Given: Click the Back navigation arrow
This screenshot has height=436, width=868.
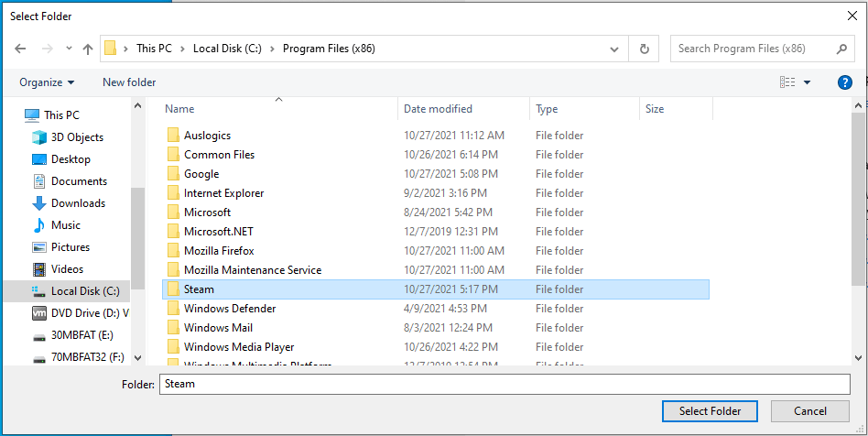Looking at the screenshot, I should coord(20,49).
